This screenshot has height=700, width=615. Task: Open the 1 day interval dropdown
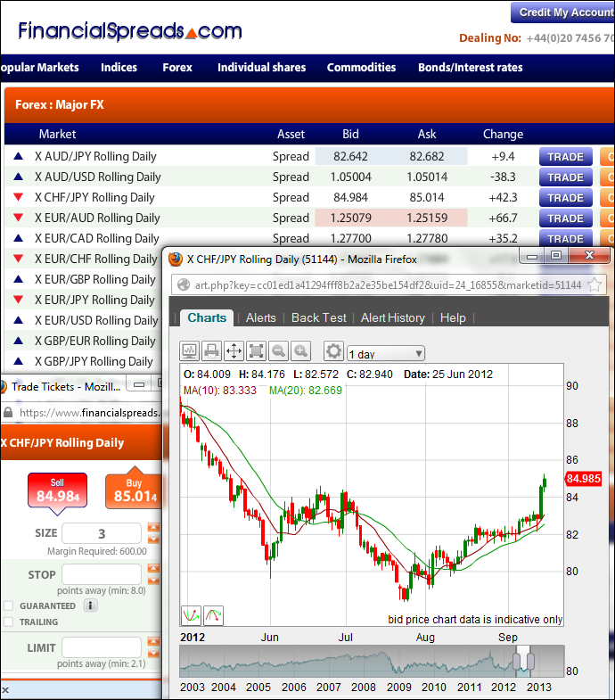386,354
